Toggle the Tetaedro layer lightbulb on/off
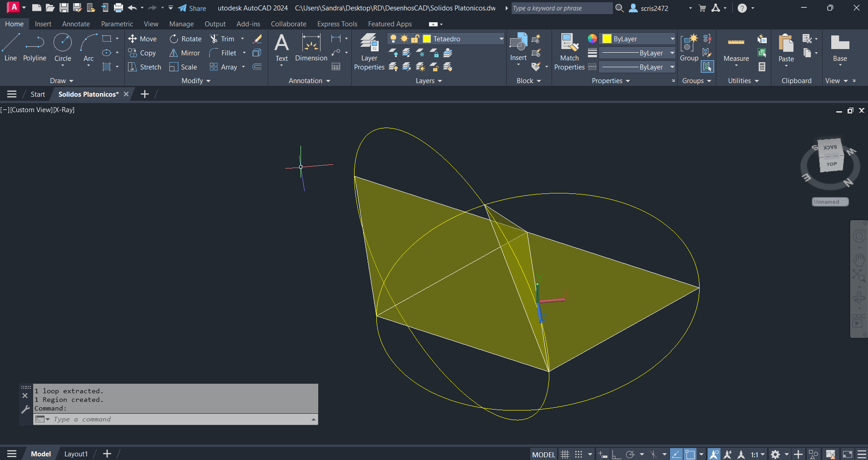868x460 pixels. click(393, 39)
